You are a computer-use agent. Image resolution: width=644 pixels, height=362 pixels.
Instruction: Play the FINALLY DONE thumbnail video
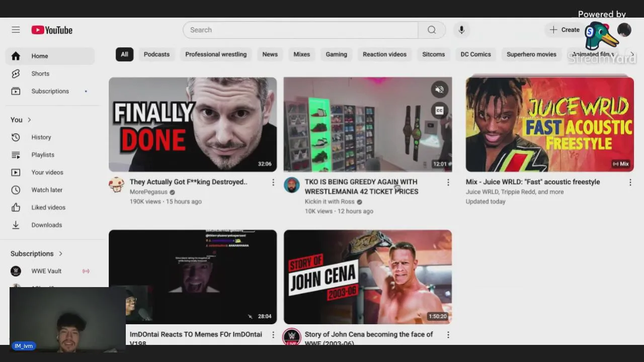pyautogui.click(x=193, y=125)
